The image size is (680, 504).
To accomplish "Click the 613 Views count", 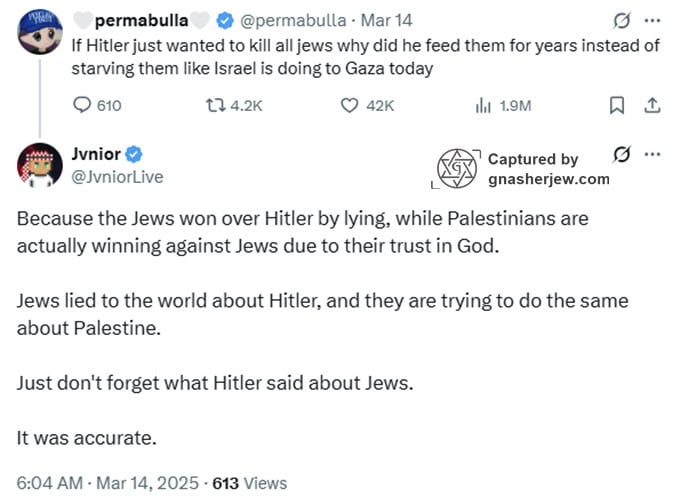I will (250, 482).
